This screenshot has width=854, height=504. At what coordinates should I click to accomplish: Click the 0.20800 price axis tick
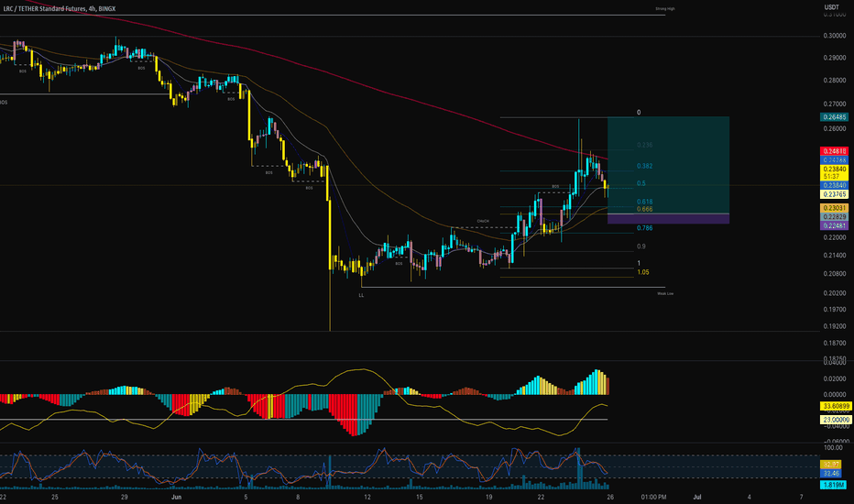tap(835, 274)
